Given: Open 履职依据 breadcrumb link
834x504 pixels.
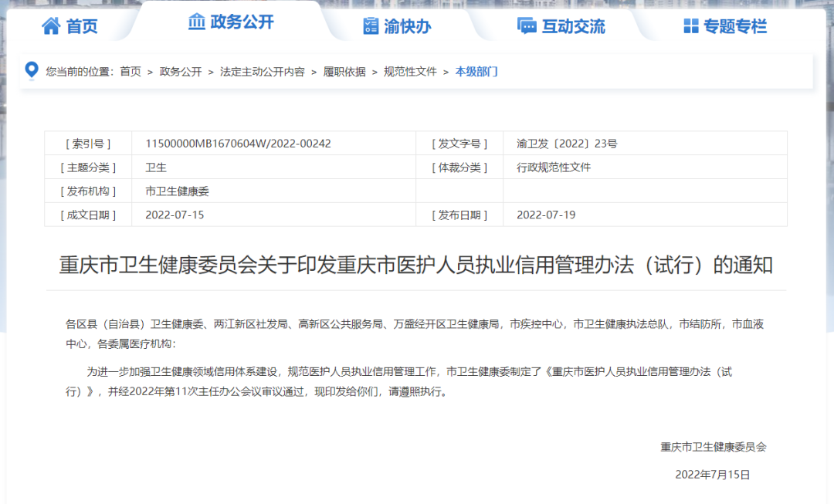Looking at the screenshot, I should [x=344, y=71].
